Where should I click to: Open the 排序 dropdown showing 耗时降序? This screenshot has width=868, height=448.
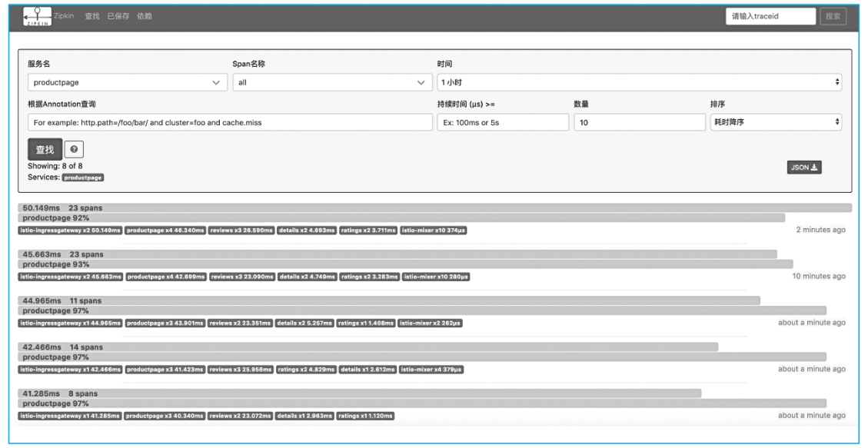click(x=776, y=122)
